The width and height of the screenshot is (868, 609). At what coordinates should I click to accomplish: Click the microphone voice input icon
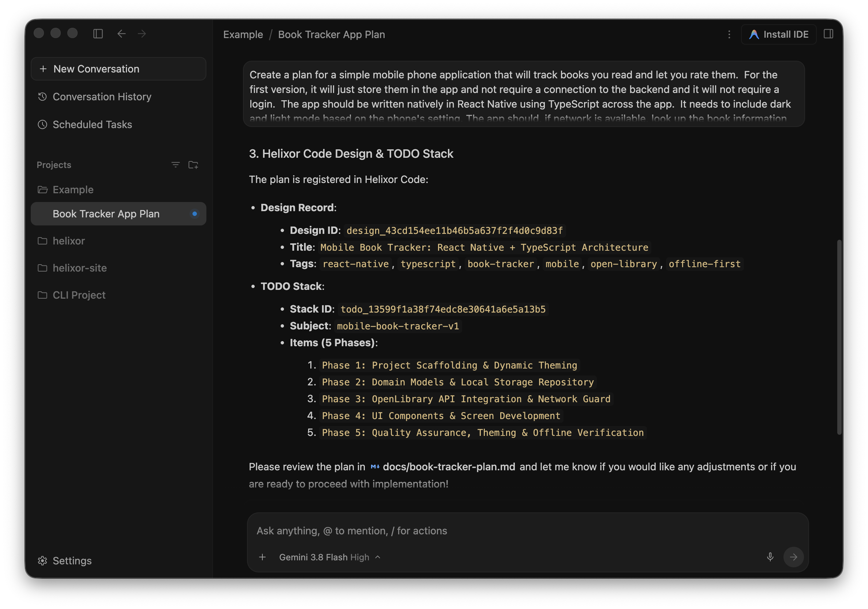click(x=770, y=557)
